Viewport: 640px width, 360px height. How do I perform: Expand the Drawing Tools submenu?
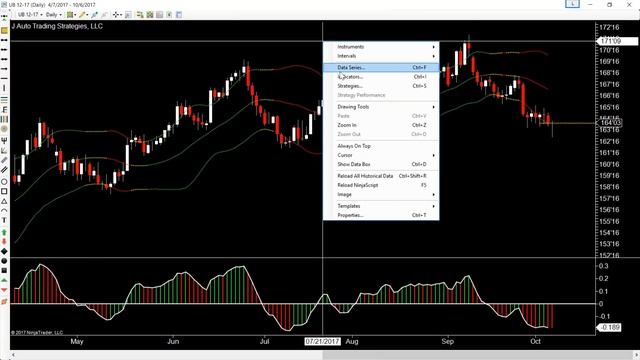tap(381, 107)
